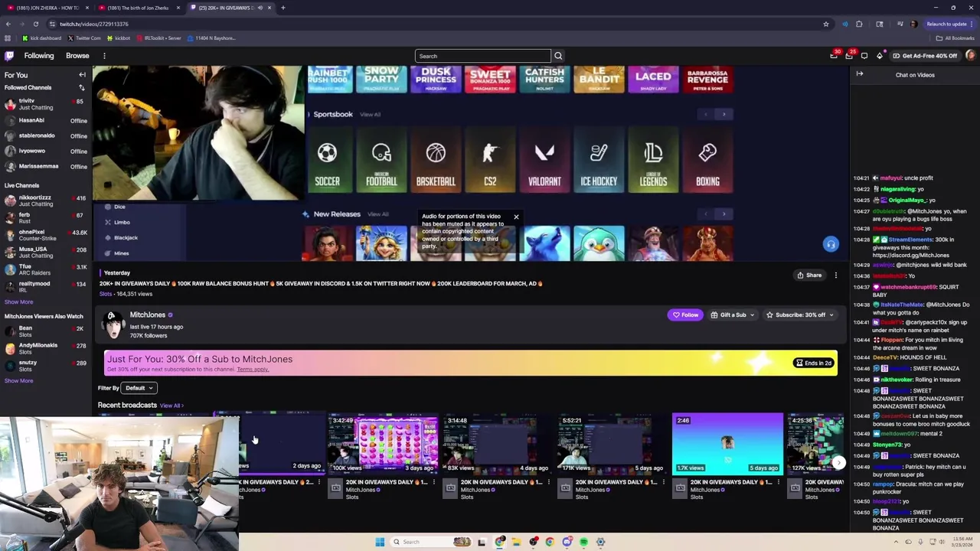Screen dimensions: 980x551
Task: Collapse the Chat on Videos panel
Action: [860, 74]
